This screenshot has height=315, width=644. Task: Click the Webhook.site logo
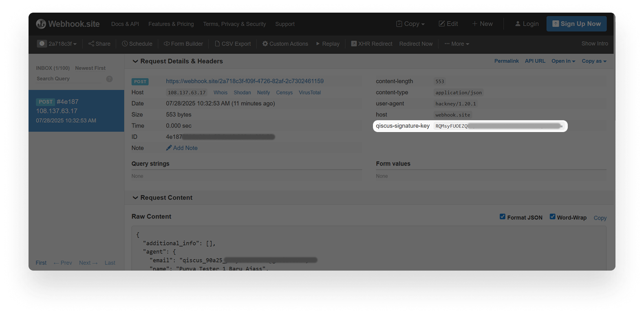pyautogui.click(x=68, y=24)
